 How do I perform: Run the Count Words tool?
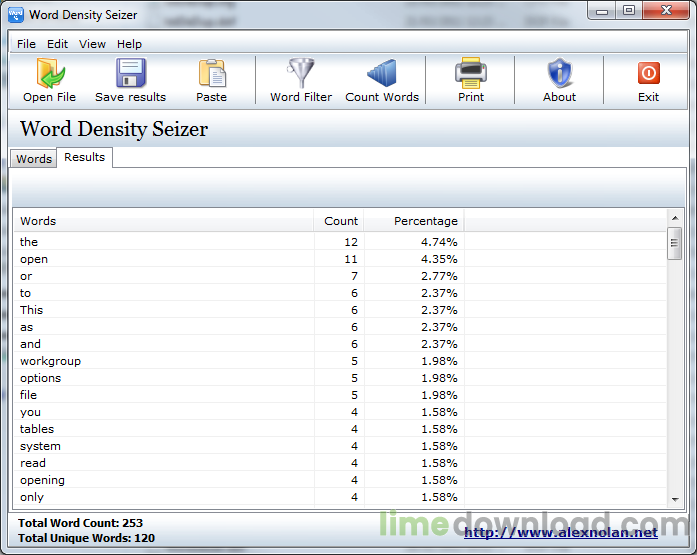[382, 75]
